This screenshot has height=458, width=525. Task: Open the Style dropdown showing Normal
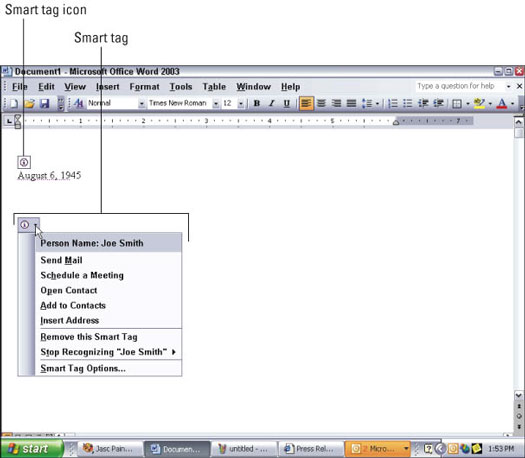tap(142, 104)
